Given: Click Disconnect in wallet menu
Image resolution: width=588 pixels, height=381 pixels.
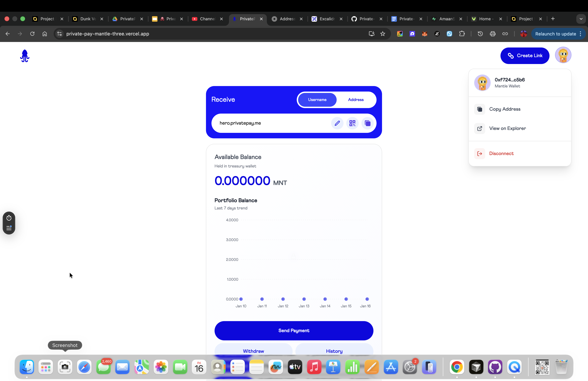Looking at the screenshot, I should [501, 154].
